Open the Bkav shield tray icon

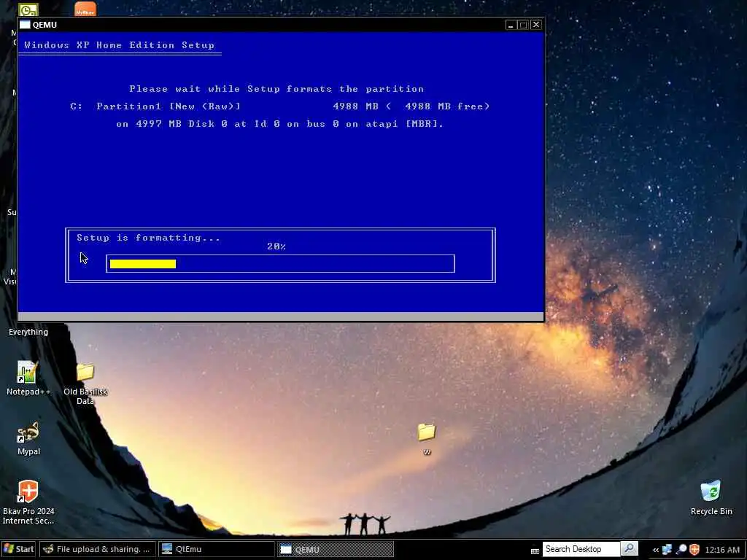[x=694, y=549]
